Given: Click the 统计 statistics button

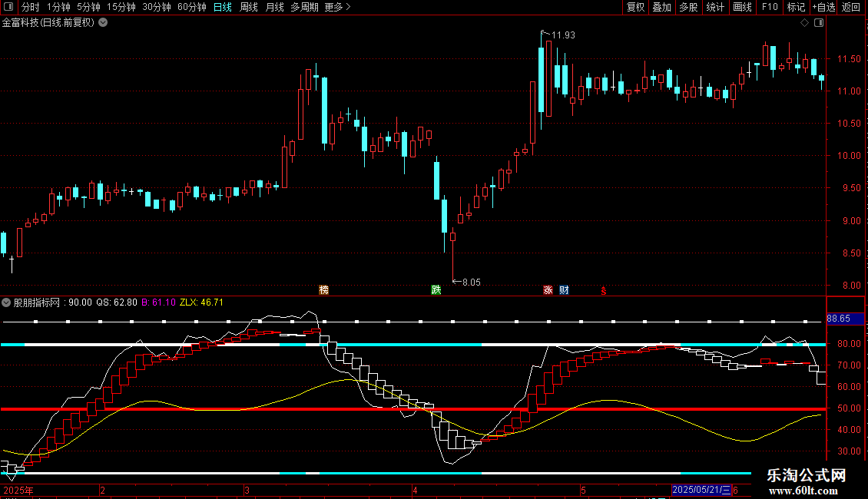Looking at the screenshot, I should (715, 7).
